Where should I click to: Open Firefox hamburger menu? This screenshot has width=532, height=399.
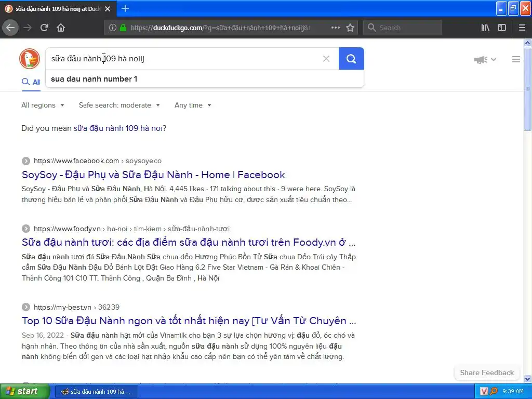click(x=522, y=28)
